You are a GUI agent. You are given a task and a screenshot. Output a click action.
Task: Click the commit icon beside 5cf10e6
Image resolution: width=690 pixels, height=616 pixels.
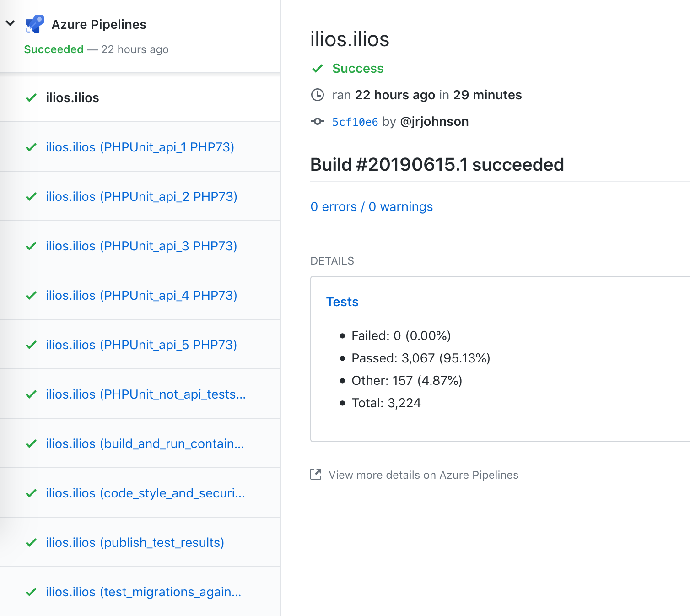coord(318,121)
